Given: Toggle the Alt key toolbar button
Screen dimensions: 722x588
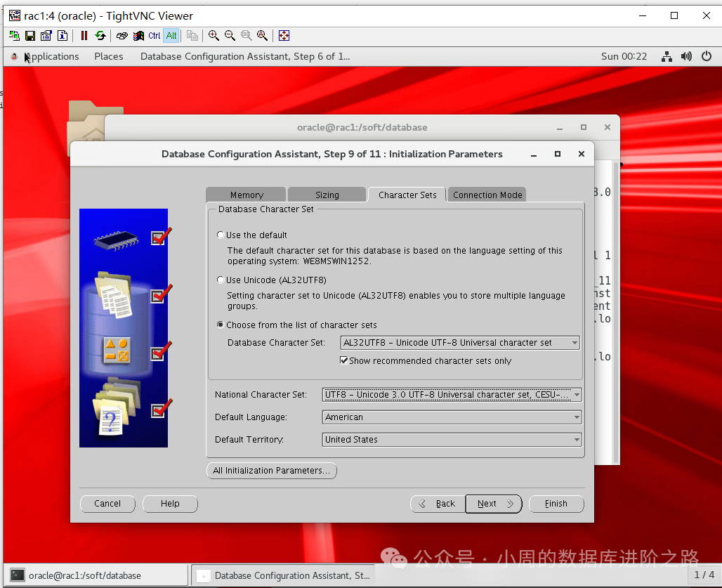Looking at the screenshot, I should (x=171, y=35).
